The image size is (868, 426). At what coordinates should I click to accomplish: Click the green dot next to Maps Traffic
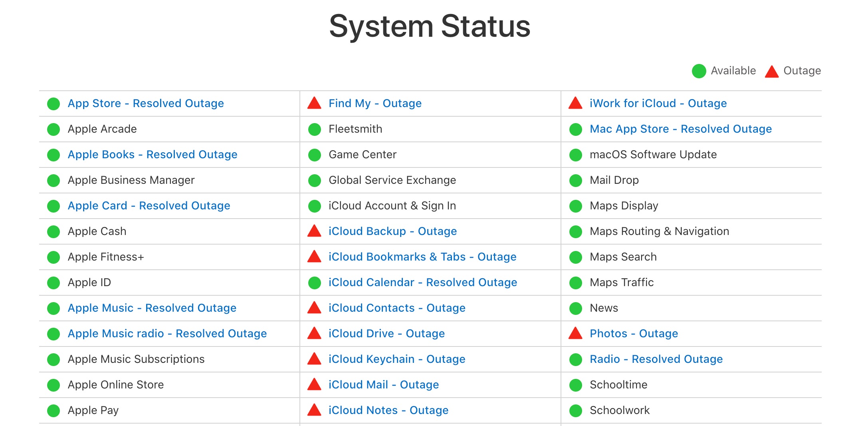[576, 283]
